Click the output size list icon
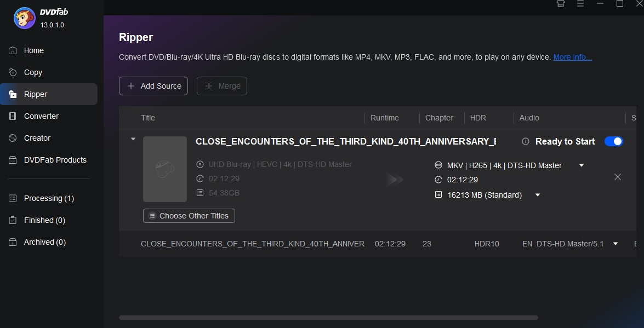 click(438, 194)
